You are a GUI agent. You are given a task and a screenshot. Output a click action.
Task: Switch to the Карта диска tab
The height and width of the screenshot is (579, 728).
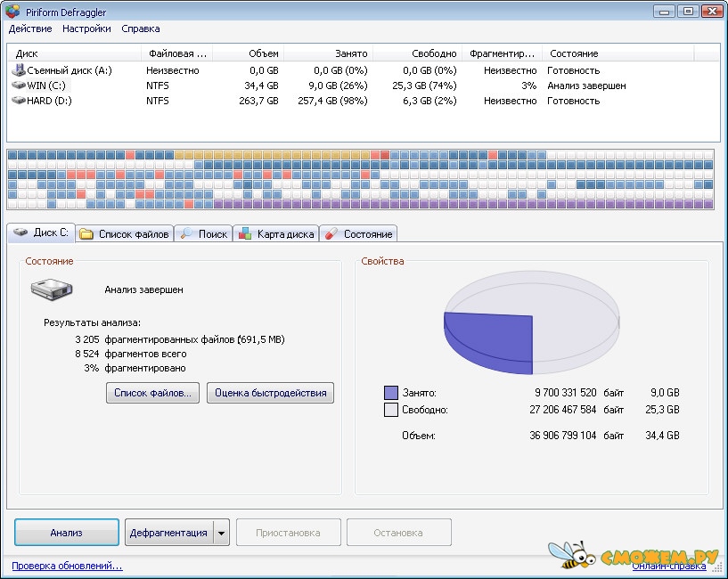click(276, 234)
